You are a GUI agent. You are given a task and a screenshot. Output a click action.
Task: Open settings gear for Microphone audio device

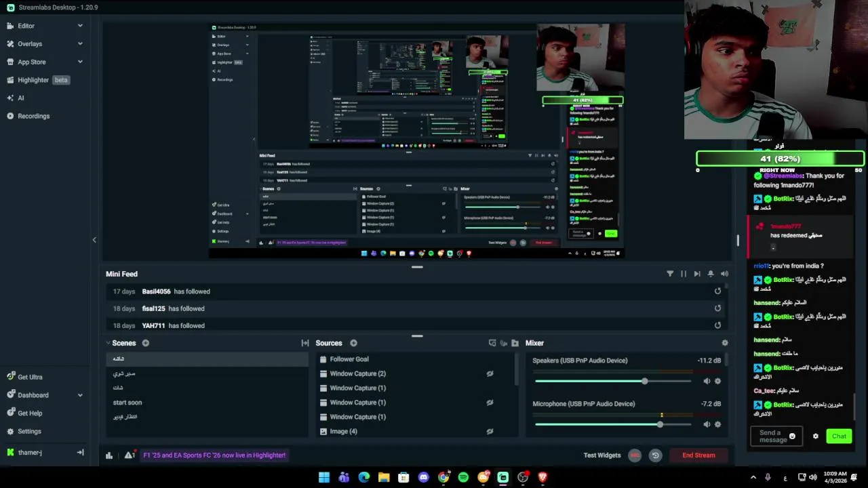coord(717,424)
